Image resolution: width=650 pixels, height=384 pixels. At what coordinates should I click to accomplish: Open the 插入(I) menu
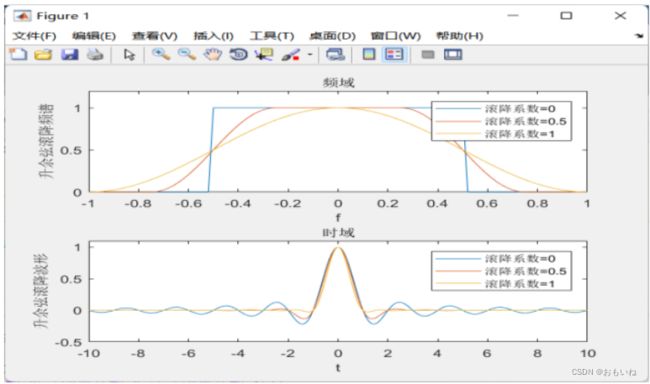213,36
